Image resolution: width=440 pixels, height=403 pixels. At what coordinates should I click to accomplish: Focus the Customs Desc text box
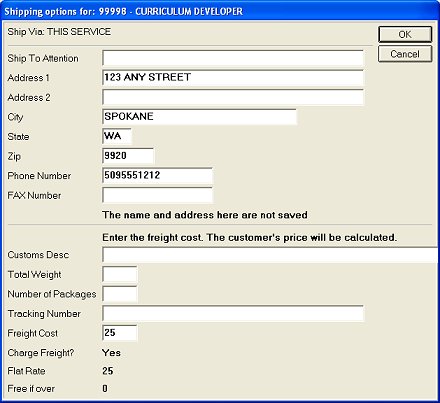pyautogui.click(x=270, y=255)
